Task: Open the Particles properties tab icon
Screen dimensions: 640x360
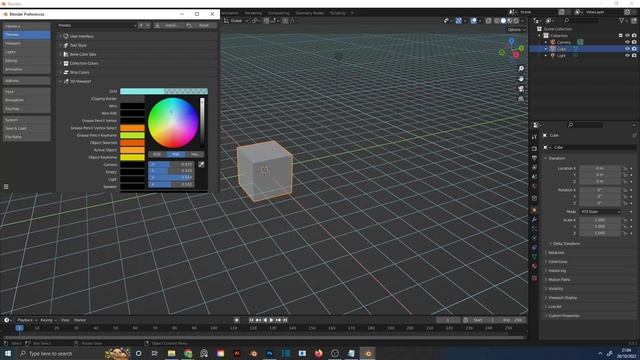Action: [534, 229]
